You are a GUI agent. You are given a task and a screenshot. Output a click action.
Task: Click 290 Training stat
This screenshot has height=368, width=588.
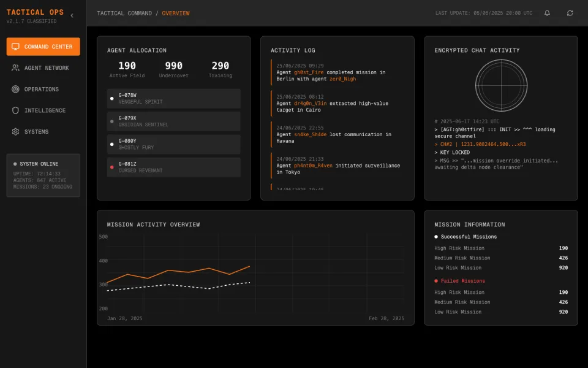tap(221, 69)
